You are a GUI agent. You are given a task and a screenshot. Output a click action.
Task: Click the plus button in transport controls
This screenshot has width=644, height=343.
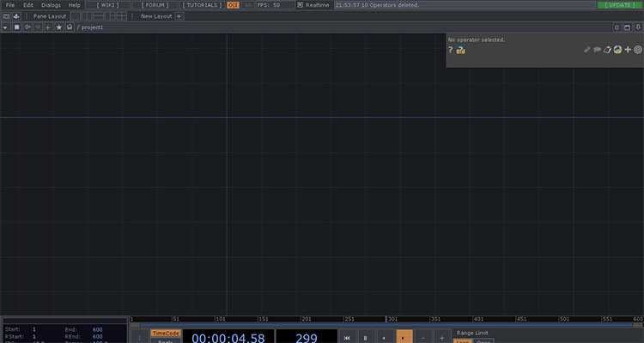pyautogui.click(x=442, y=337)
